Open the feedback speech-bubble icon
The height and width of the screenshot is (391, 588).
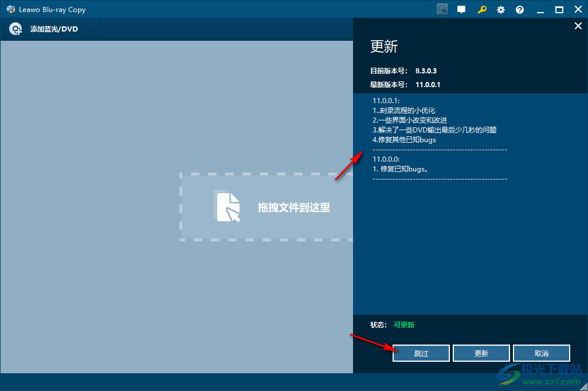461,10
